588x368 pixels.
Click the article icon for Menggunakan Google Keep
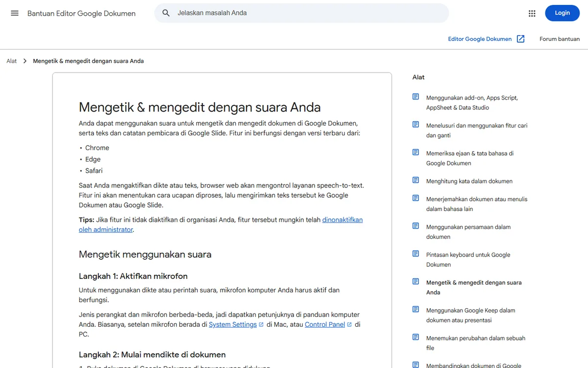416,309
